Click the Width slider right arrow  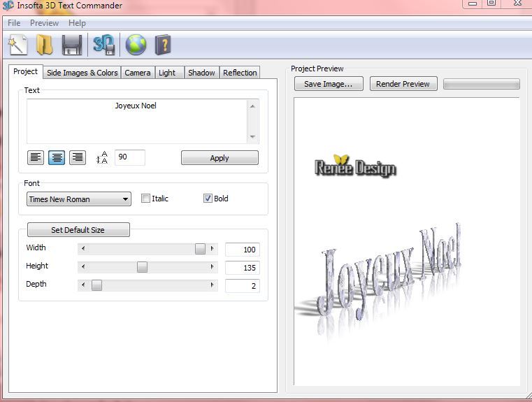click(x=213, y=249)
